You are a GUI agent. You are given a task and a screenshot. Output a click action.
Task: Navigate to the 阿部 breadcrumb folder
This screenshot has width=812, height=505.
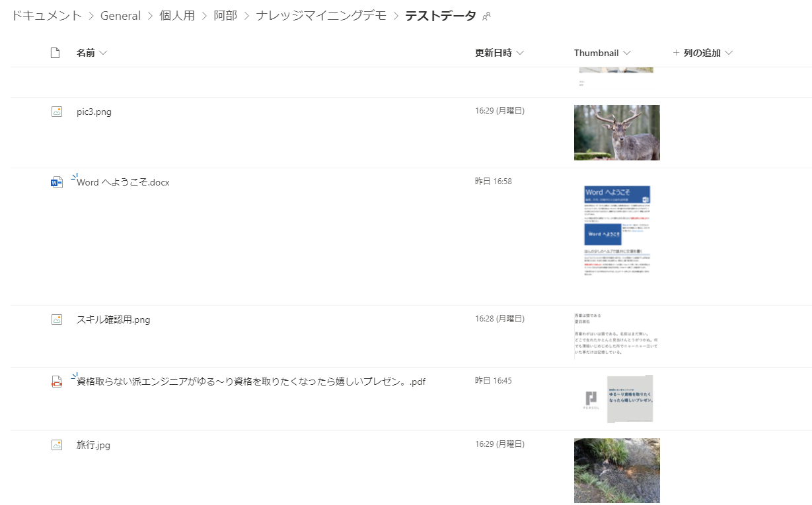tap(225, 16)
